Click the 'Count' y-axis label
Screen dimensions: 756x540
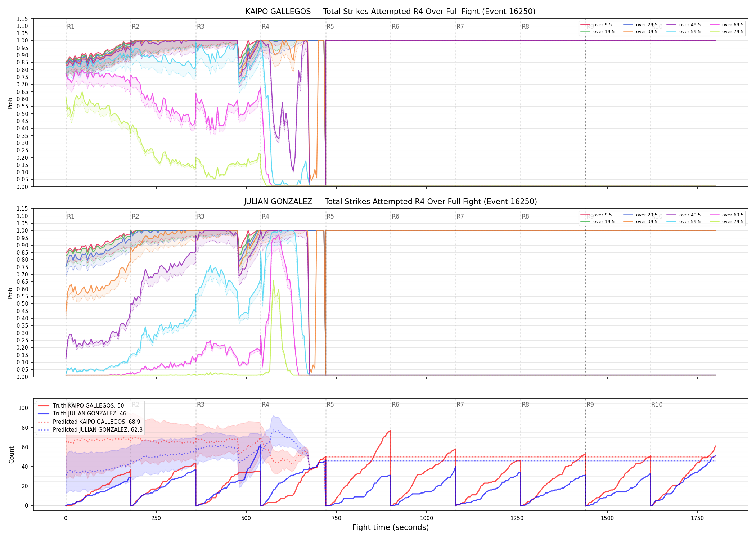(x=12, y=455)
